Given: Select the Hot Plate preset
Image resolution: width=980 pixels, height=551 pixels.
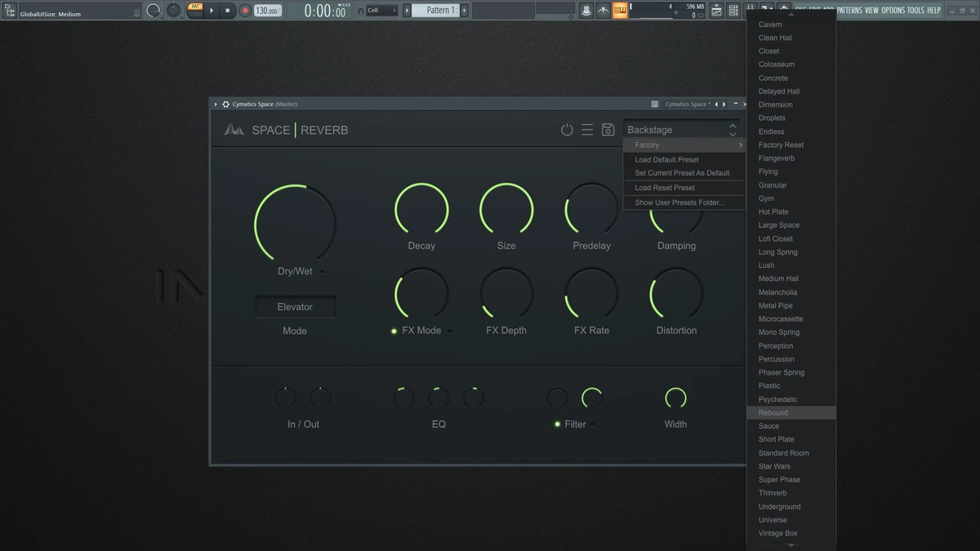Looking at the screenshot, I should [x=791, y=211].
